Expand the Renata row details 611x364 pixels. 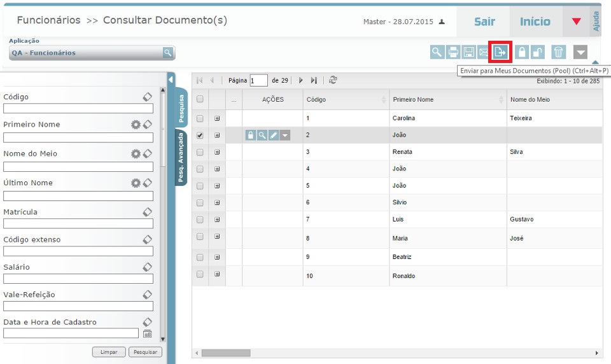(x=217, y=152)
